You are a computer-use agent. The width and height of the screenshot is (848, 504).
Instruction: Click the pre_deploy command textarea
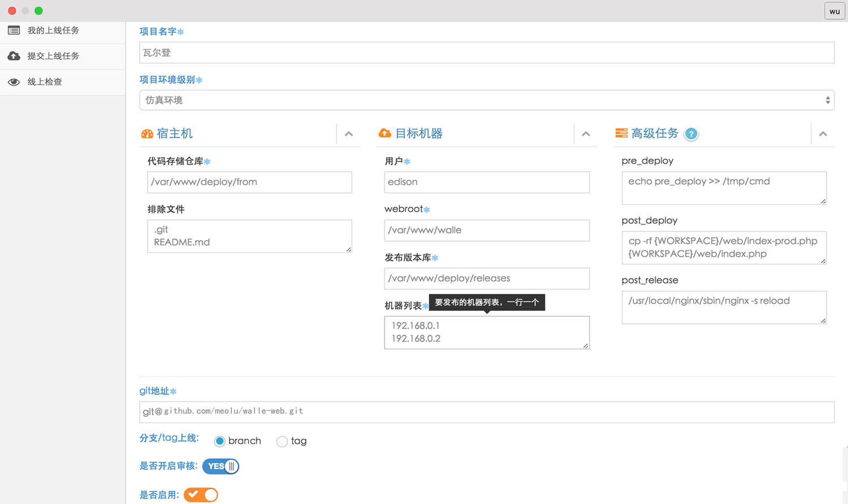coord(724,188)
